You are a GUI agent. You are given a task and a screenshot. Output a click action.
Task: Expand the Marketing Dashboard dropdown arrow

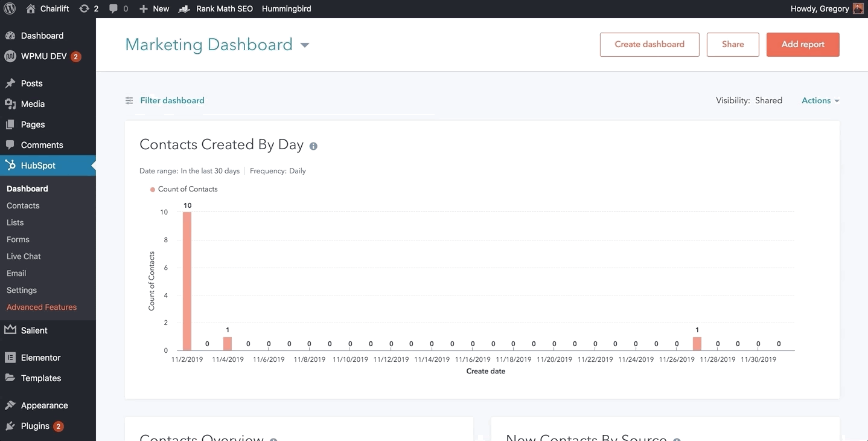tap(305, 45)
